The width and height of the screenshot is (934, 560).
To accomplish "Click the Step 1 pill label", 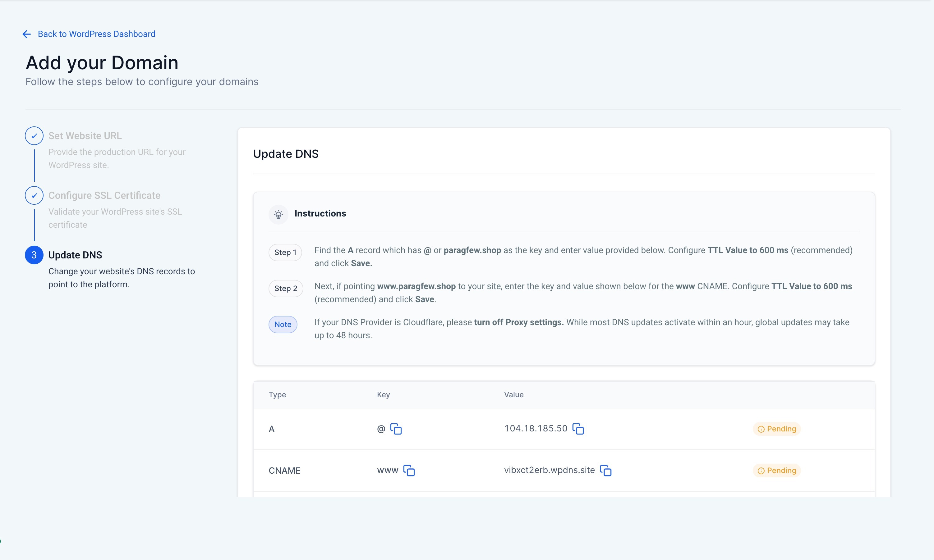I will 285,253.
